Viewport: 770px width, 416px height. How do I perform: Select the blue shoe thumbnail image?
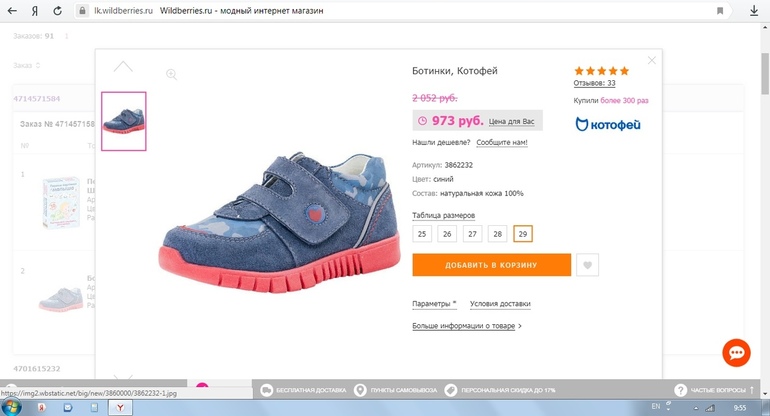click(x=124, y=121)
